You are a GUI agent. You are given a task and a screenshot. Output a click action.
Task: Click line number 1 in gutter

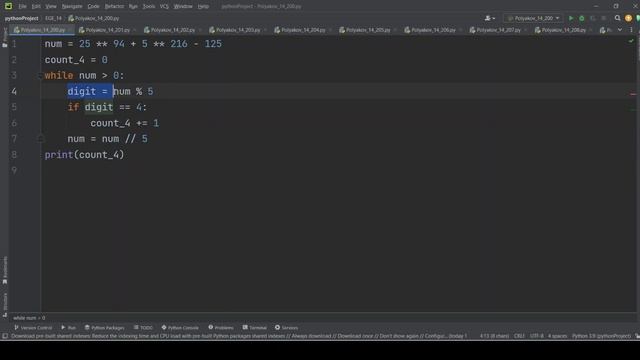click(14, 44)
